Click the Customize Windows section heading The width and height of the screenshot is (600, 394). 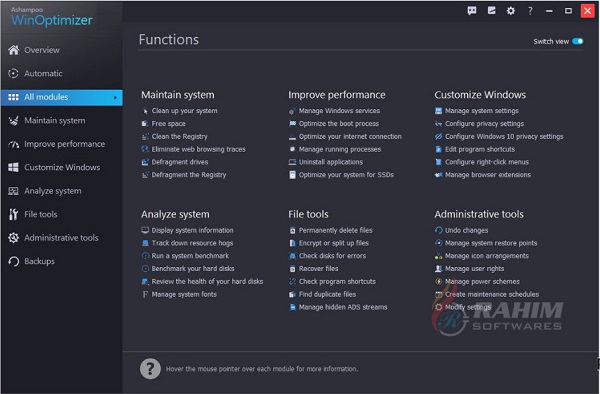480,95
